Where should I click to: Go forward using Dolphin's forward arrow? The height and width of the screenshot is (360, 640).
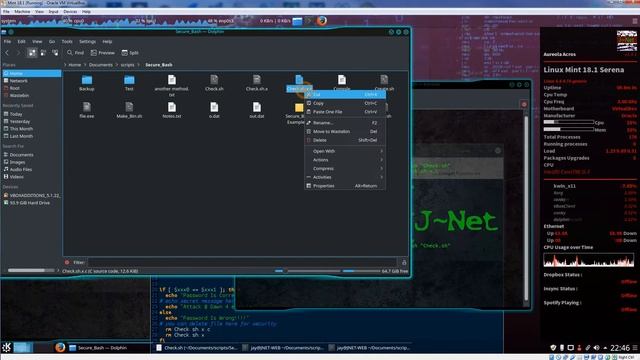(x=18, y=53)
